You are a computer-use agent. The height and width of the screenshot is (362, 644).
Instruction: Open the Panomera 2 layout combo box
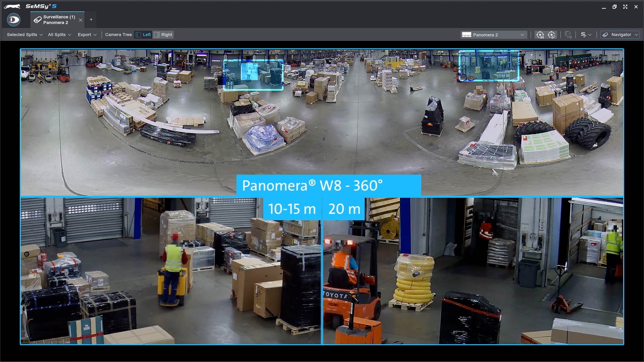493,35
